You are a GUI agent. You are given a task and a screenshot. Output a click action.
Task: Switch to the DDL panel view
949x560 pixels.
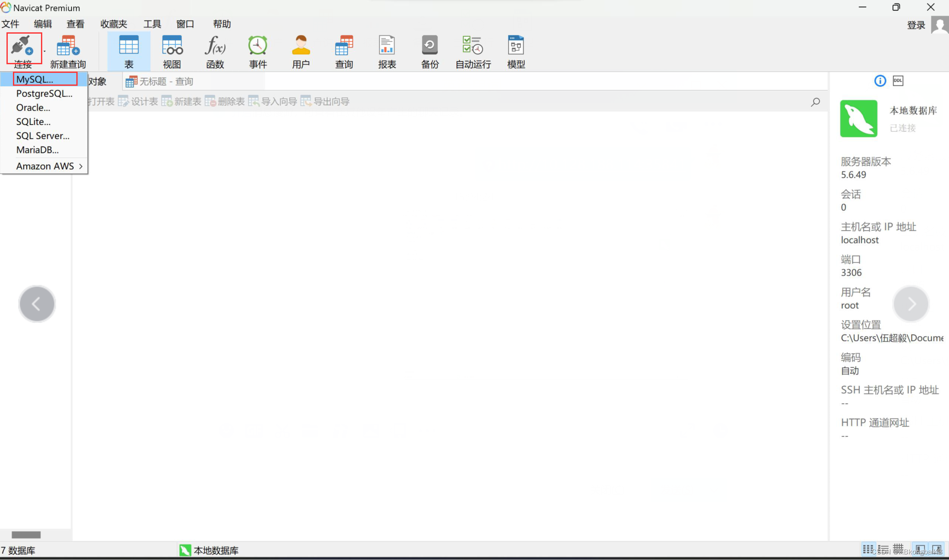pyautogui.click(x=898, y=81)
